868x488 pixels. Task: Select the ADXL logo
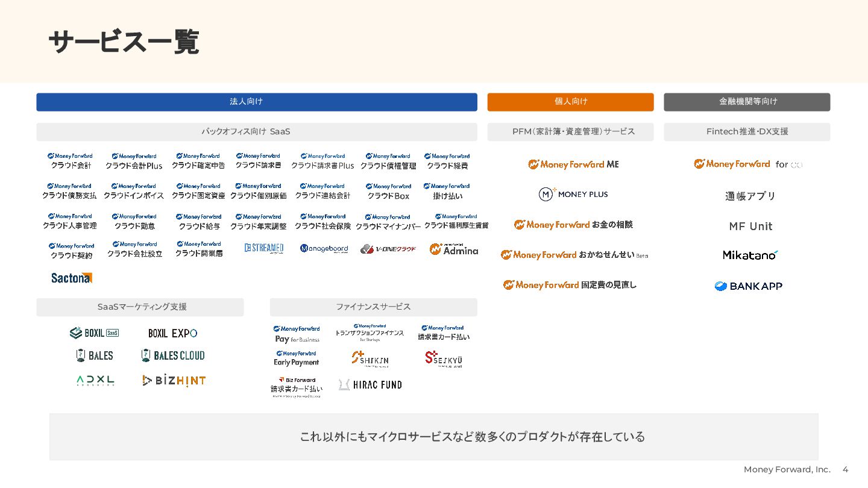95,381
